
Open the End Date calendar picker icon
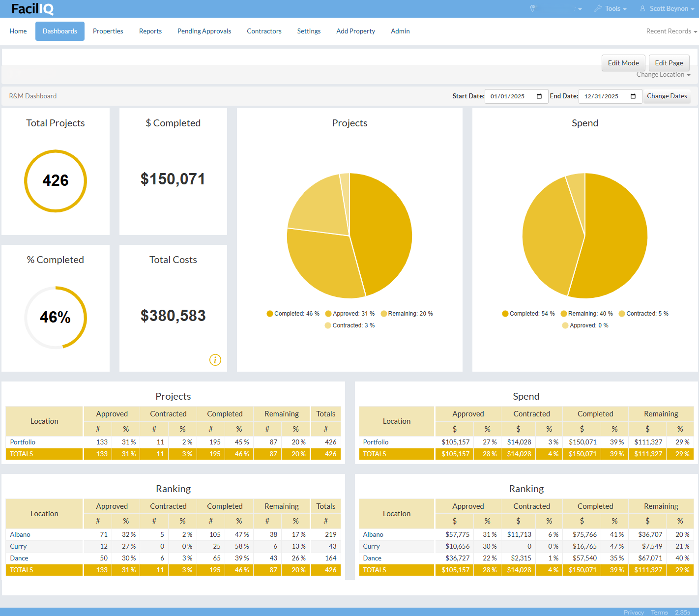633,96
